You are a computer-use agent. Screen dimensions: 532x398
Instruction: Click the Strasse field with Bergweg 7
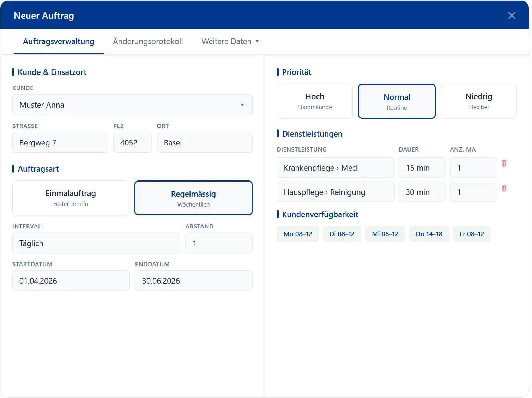click(x=60, y=143)
